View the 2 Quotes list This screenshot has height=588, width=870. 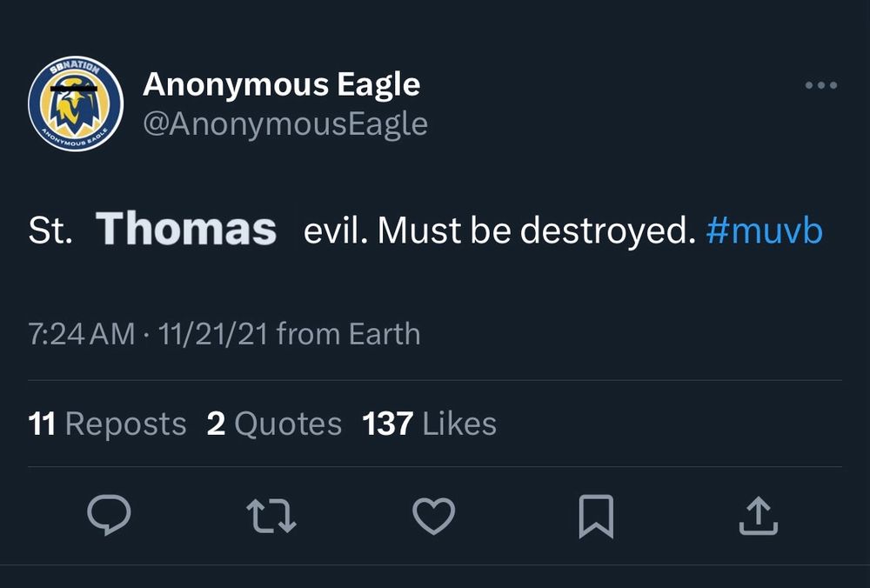274,424
